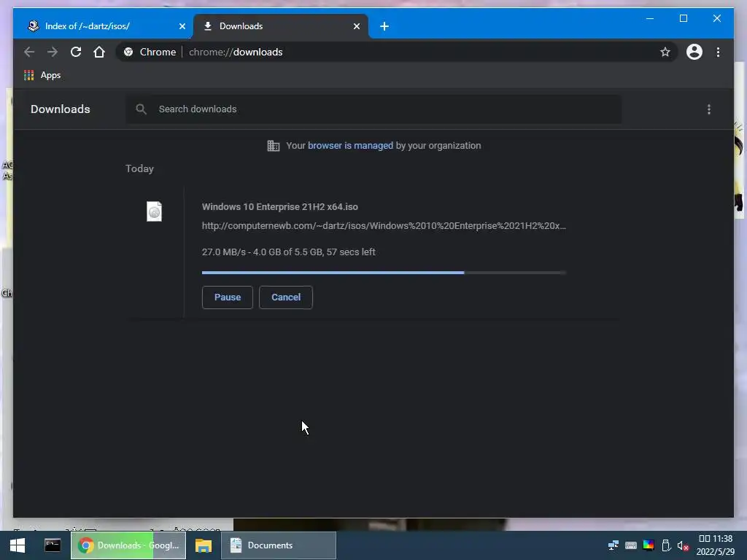This screenshot has height=560, width=747.
Task: Minimize the Chrome window
Action: 650,18
